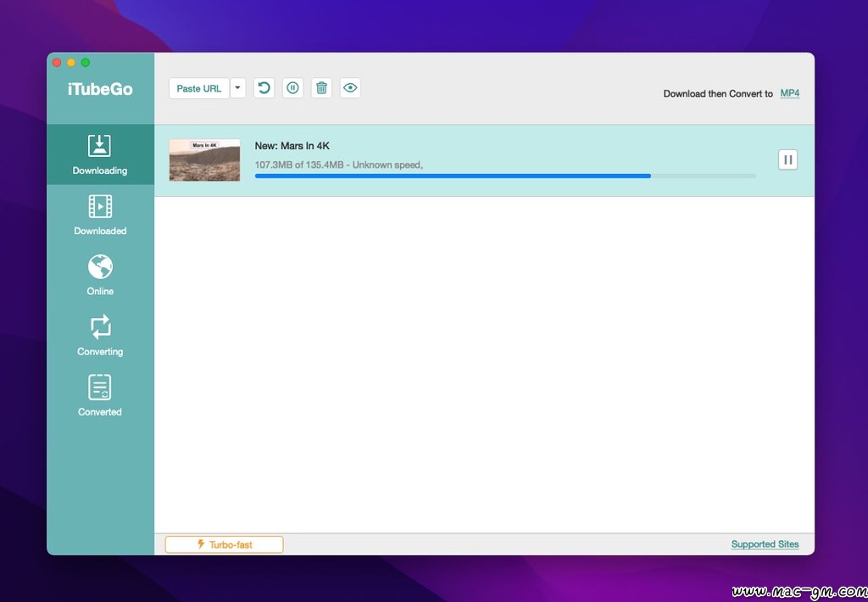This screenshot has height=602, width=868.
Task: Minimize the iTubeGo window
Action: pyautogui.click(x=71, y=63)
